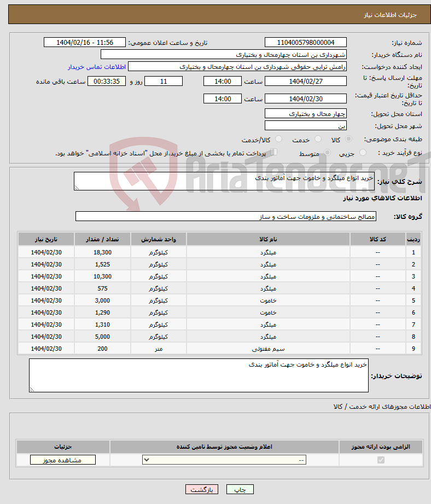The image size is (431, 504).
Task: Click the response deadline time field in the 1404/02/27 row
Action: pos(223,81)
